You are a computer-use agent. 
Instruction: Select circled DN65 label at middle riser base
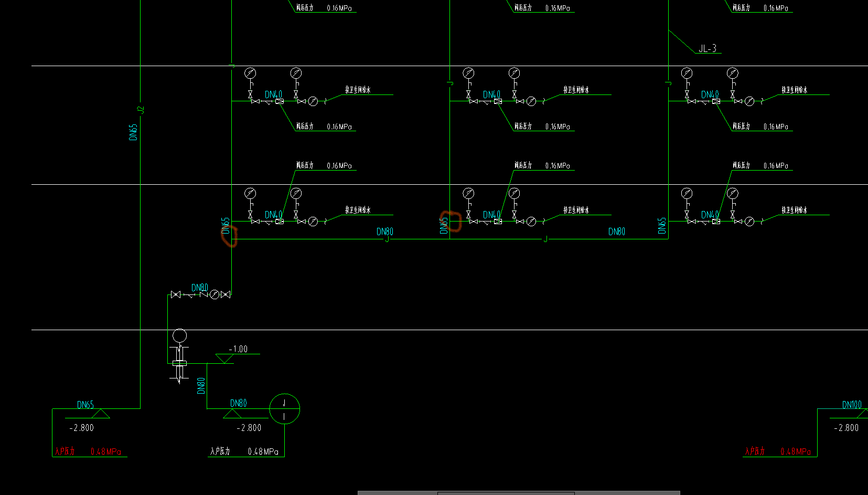pos(444,226)
